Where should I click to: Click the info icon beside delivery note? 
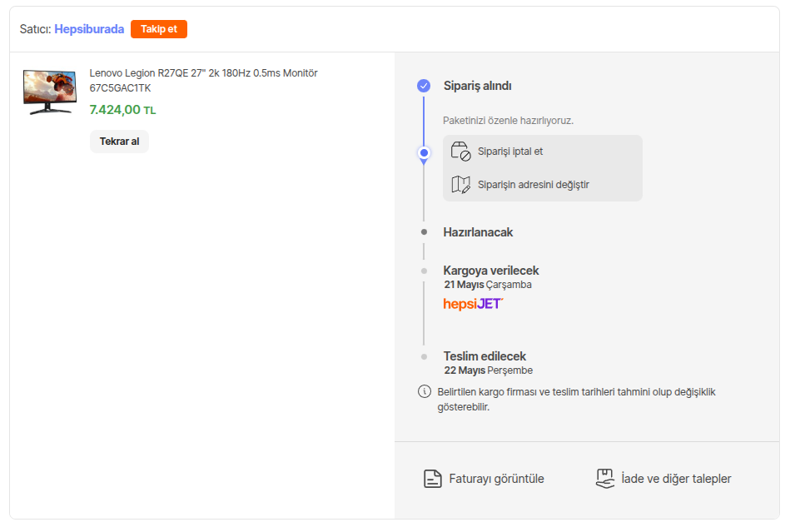(424, 391)
